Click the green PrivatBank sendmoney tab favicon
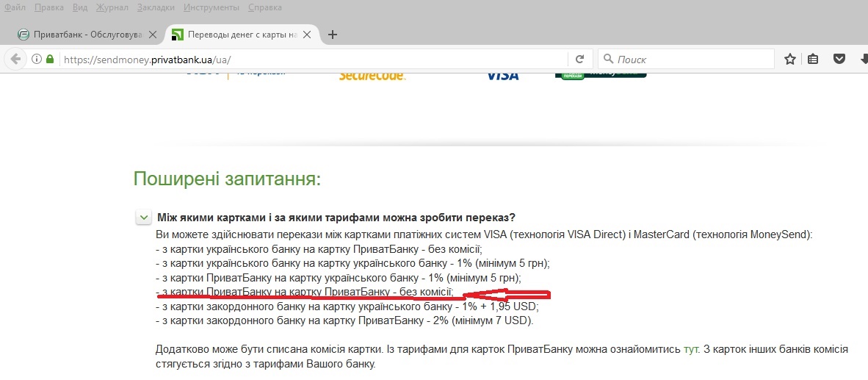This screenshot has width=868, height=380. click(x=177, y=35)
